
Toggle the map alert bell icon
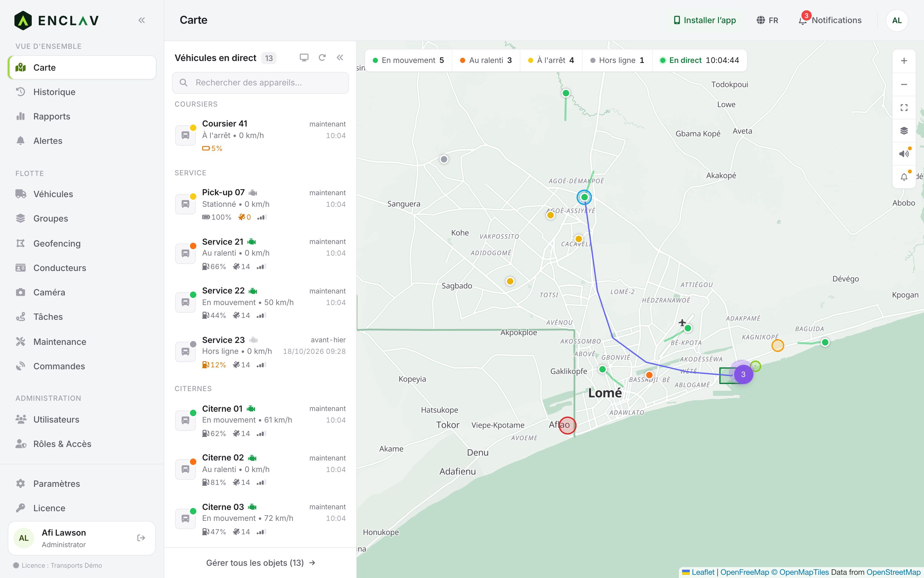[904, 177]
